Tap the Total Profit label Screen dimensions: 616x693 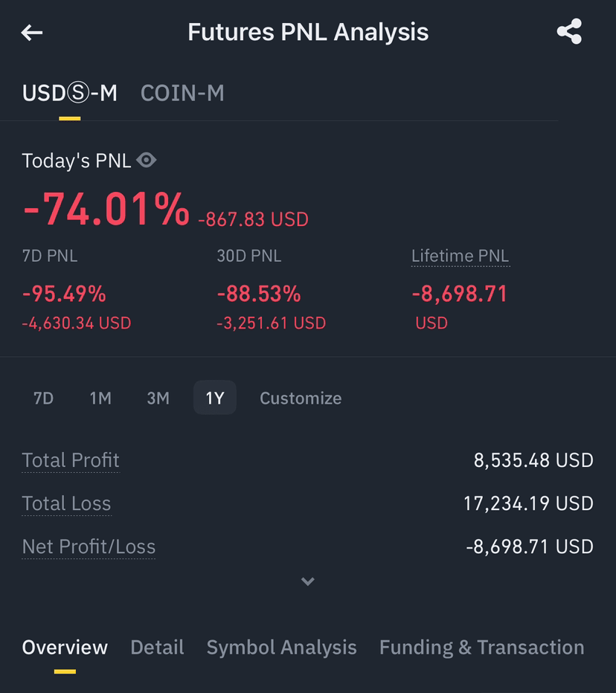coord(71,460)
